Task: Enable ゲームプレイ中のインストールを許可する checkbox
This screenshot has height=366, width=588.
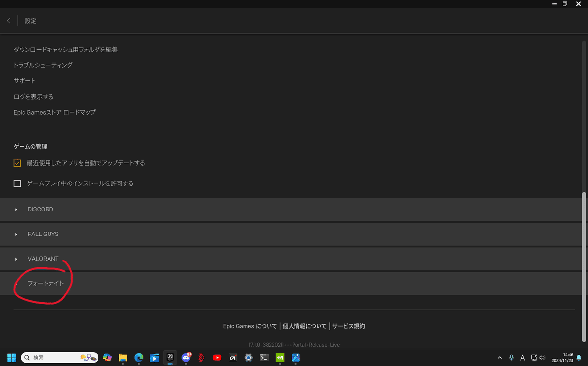Action: pos(17,183)
